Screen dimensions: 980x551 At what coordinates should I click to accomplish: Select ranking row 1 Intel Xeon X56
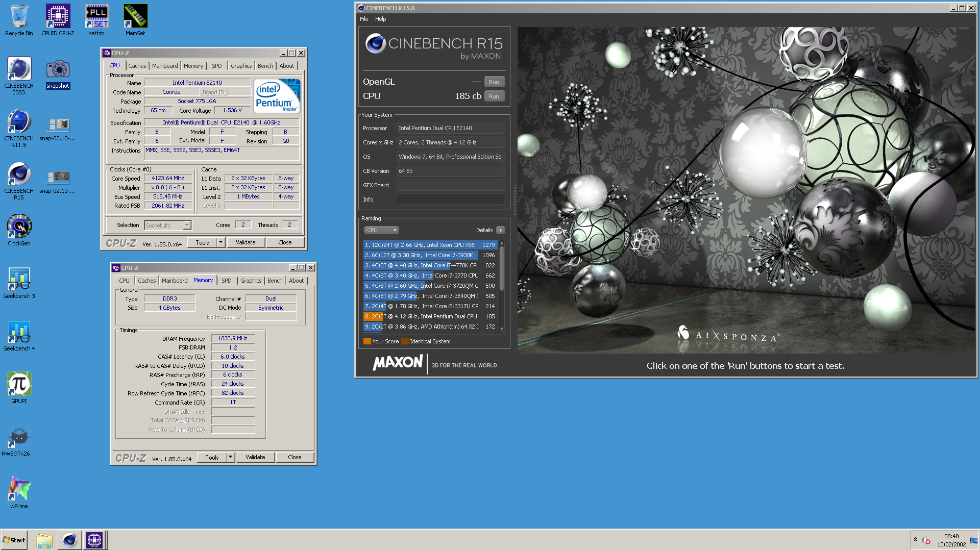coord(430,245)
